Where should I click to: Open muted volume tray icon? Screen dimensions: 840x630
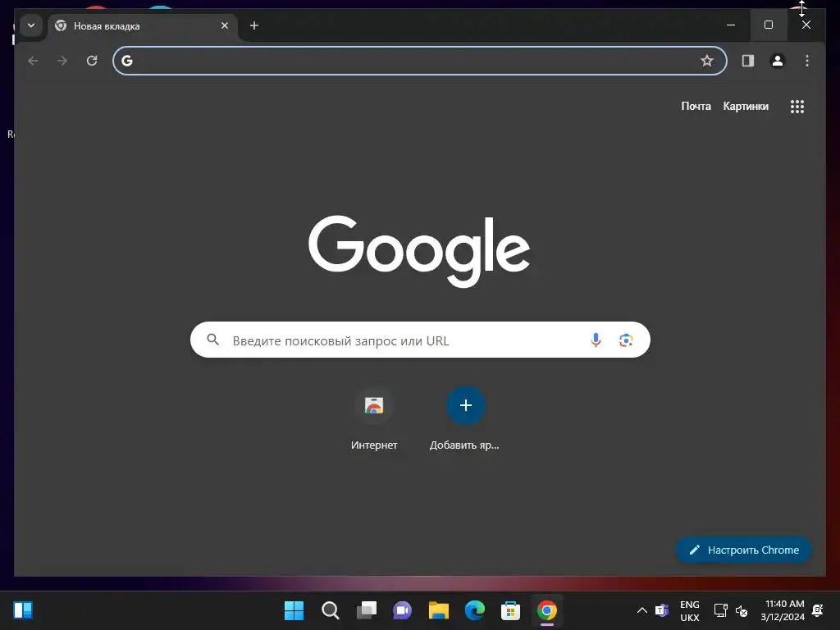742,610
